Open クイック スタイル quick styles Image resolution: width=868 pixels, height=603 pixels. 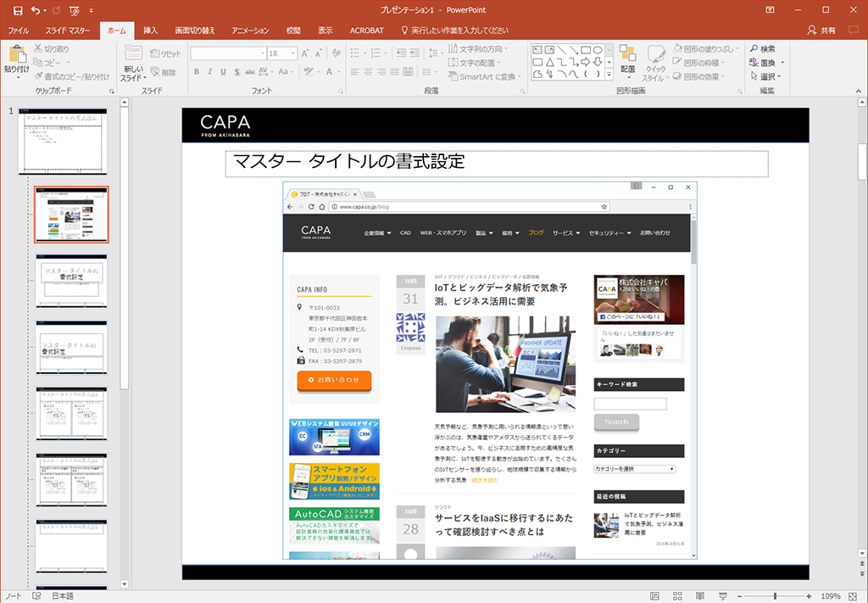pyautogui.click(x=655, y=63)
